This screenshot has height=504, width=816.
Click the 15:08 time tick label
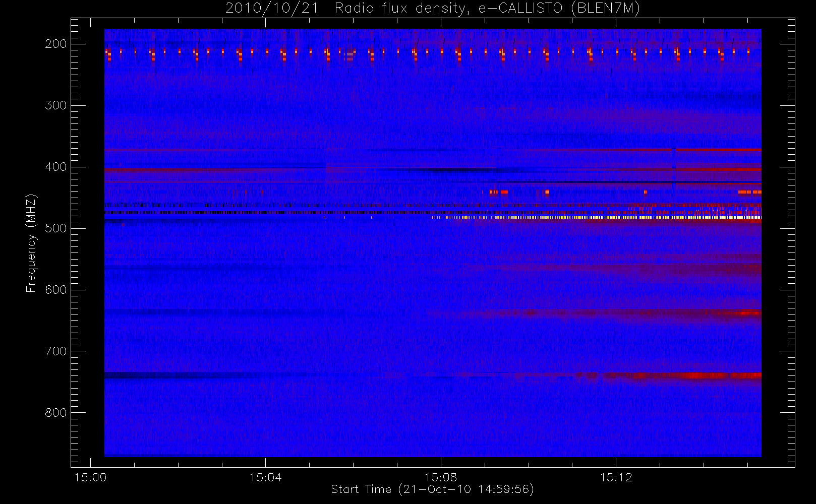441,477
